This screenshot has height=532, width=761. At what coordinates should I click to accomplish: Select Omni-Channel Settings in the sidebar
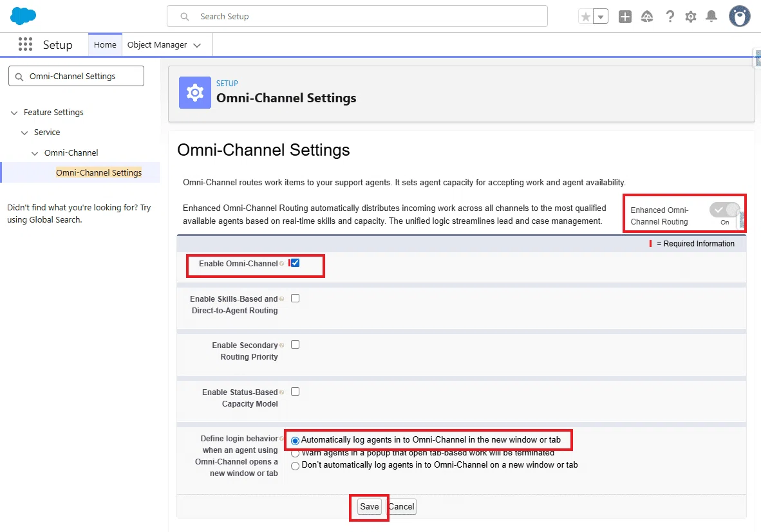tap(99, 172)
